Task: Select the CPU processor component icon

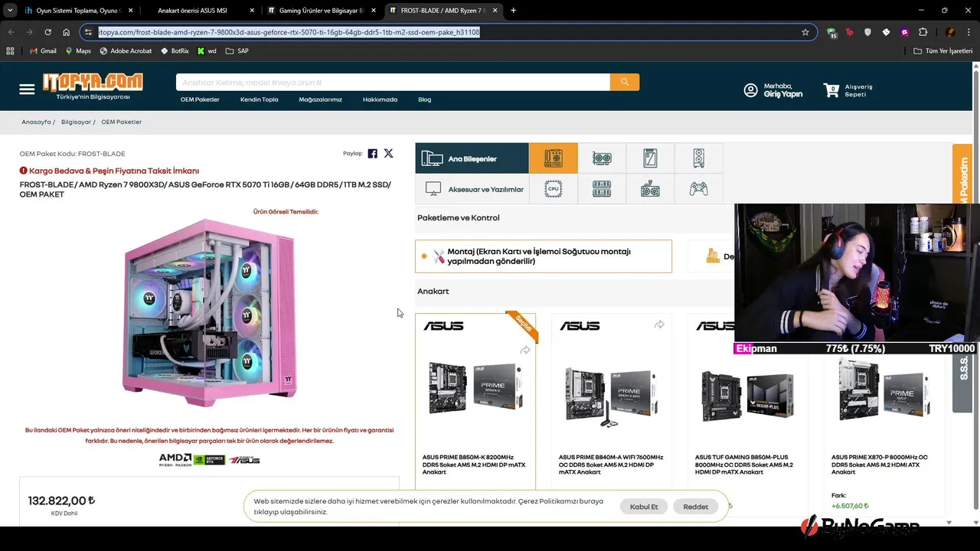Action: (x=554, y=189)
